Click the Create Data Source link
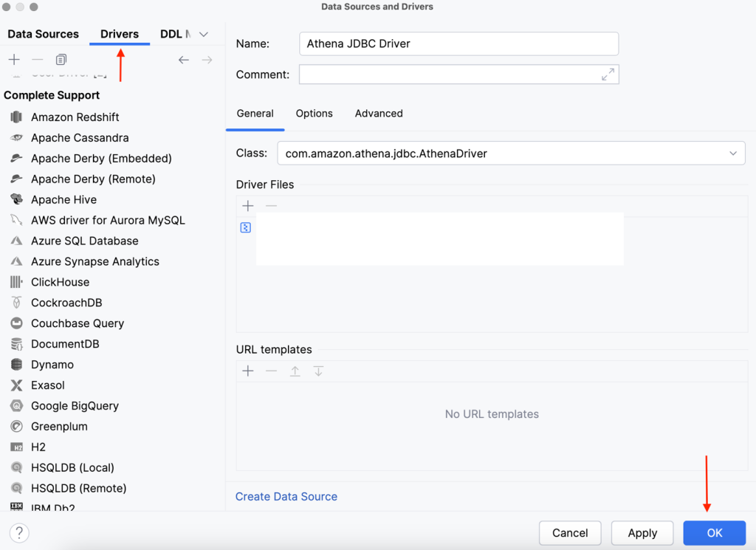The image size is (756, 550). point(286,496)
